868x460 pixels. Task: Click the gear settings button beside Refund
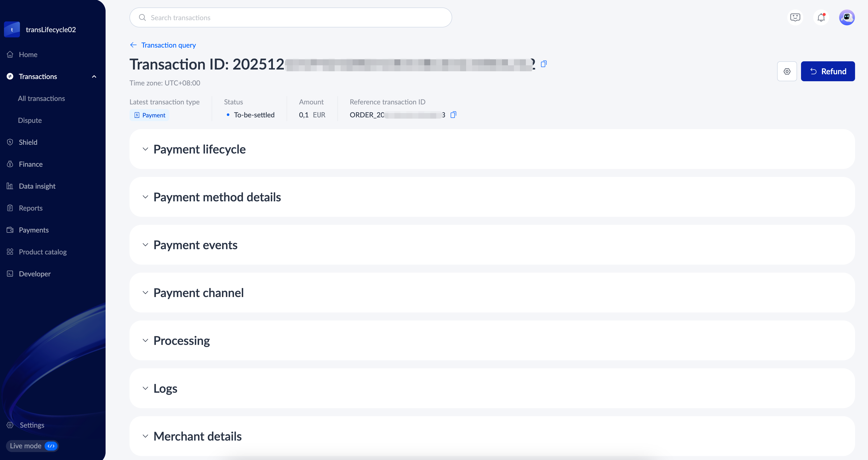pyautogui.click(x=787, y=71)
